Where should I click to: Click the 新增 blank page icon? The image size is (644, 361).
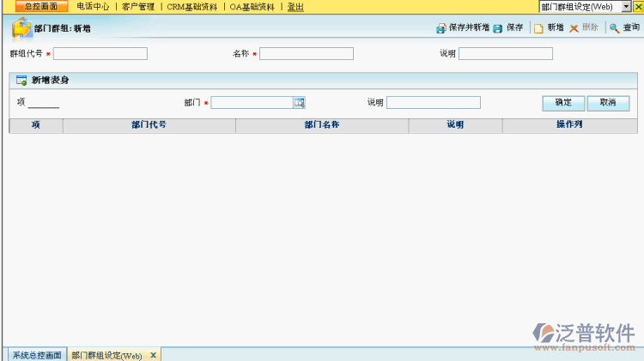click(538, 28)
